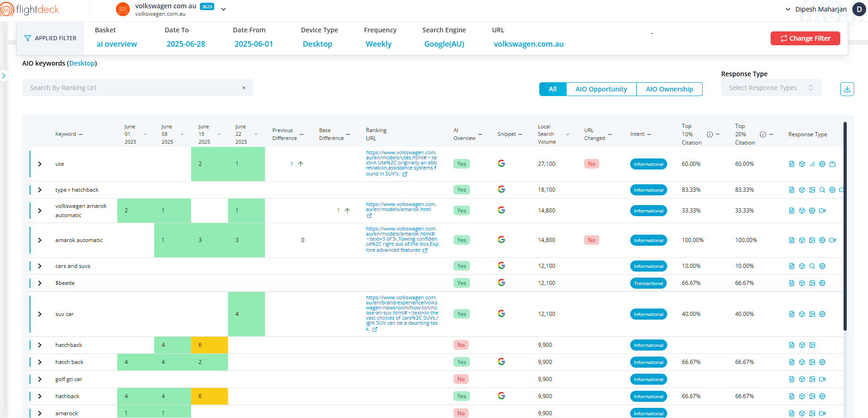Screen dimensions: 868x418
Task: Click the Weekly frequency value
Action: tap(379, 44)
